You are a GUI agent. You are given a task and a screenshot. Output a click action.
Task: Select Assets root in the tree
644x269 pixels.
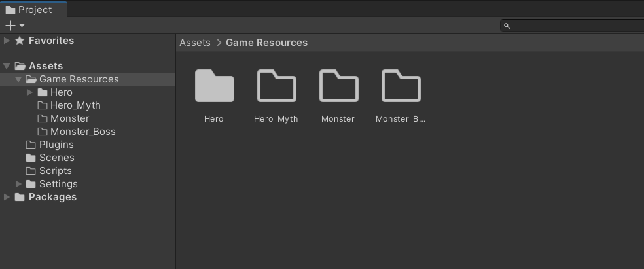(46, 66)
